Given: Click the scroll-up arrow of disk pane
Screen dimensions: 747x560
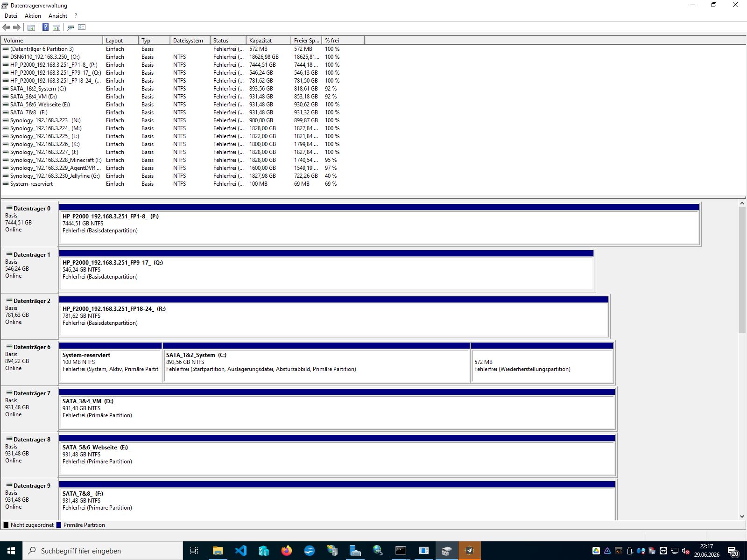Looking at the screenshot, I should (742, 203).
